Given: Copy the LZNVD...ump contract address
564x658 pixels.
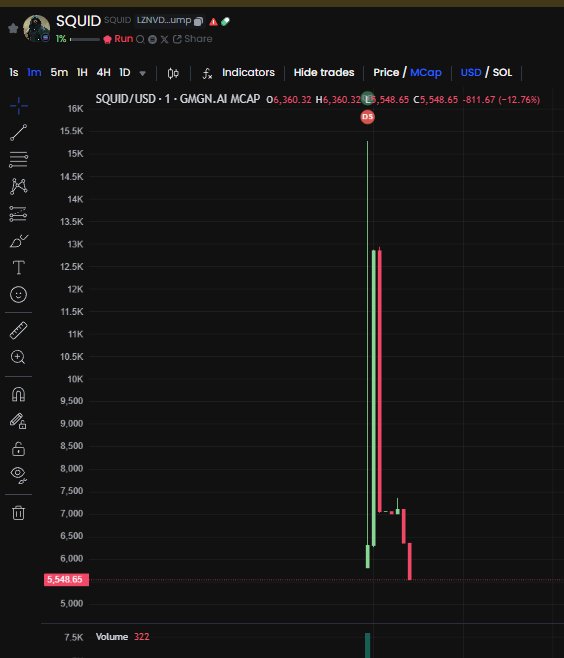Looking at the screenshot, I should click(198, 21).
